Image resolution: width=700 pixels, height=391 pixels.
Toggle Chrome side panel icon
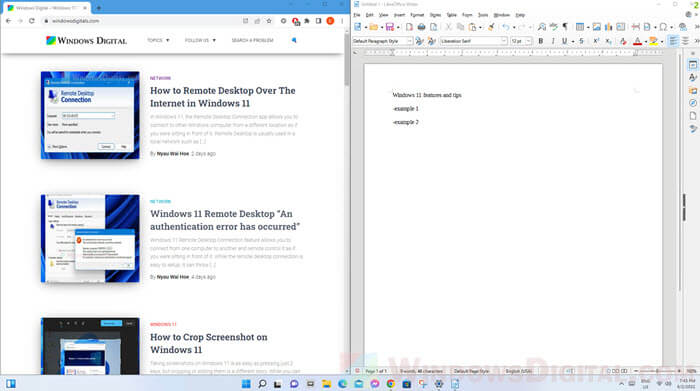point(318,21)
